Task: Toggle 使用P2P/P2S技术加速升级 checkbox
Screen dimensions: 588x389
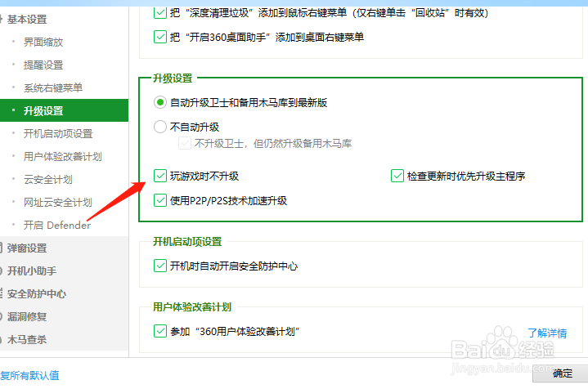Action: [x=160, y=200]
